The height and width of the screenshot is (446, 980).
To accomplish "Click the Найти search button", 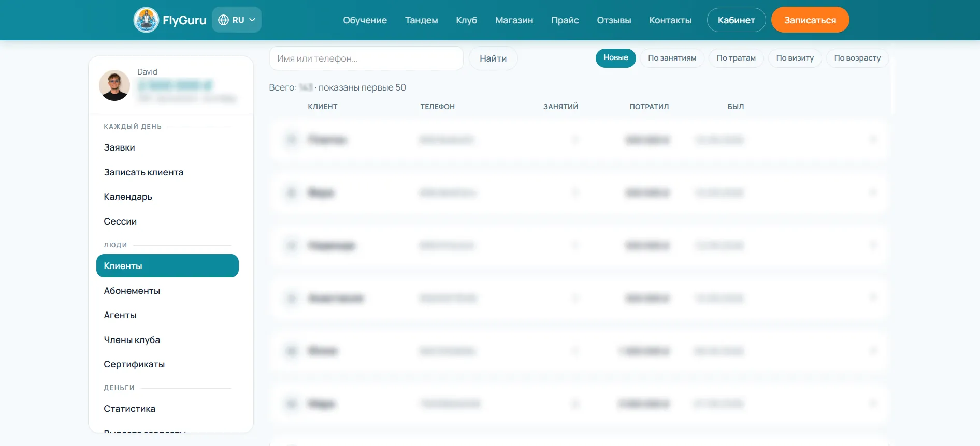I will click(493, 58).
